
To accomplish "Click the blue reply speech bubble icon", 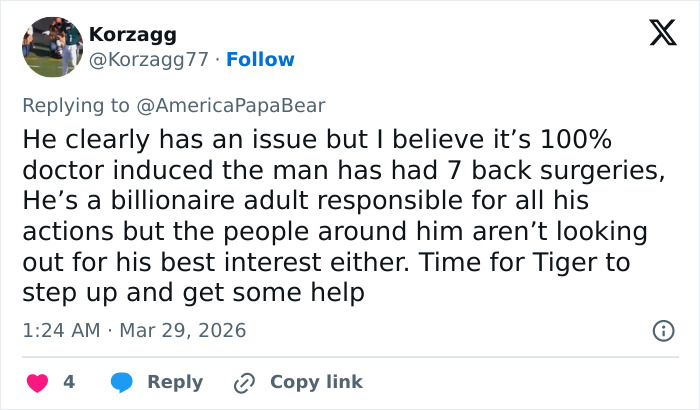I will click(122, 382).
